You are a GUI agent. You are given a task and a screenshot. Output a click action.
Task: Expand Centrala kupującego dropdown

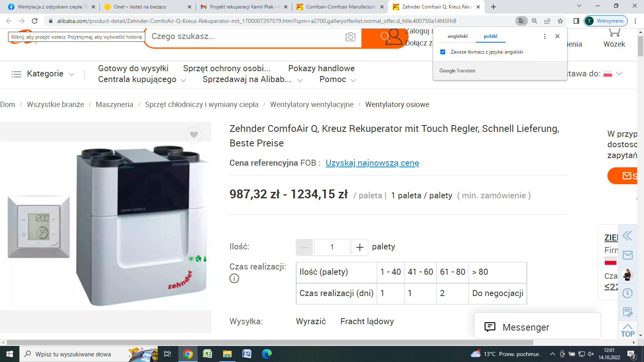point(142,80)
